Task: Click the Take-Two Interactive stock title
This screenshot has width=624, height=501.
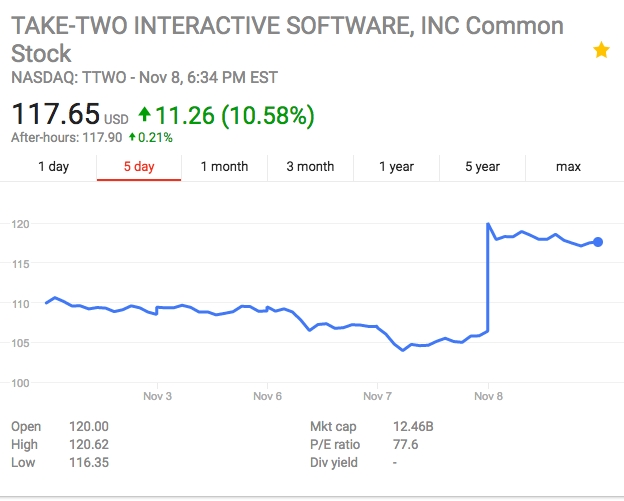Action: [287, 39]
